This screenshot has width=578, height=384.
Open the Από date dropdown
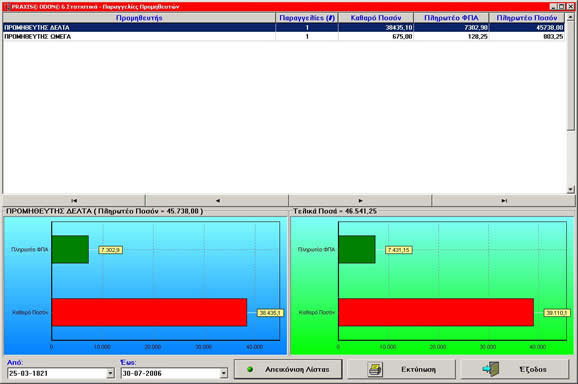(x=110, y=373)
